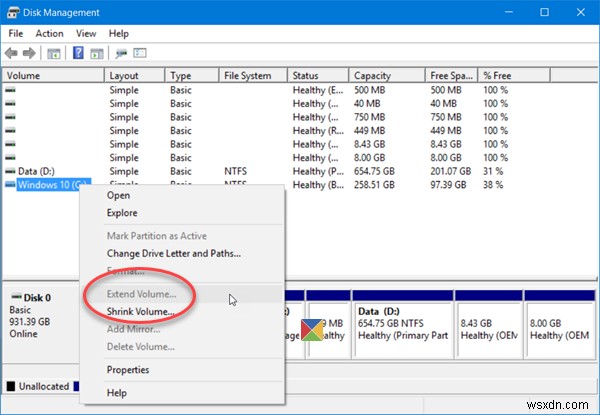
Task: Select the Windows 10 (C:) volume drive icon
Action: (x=10, y=185)
